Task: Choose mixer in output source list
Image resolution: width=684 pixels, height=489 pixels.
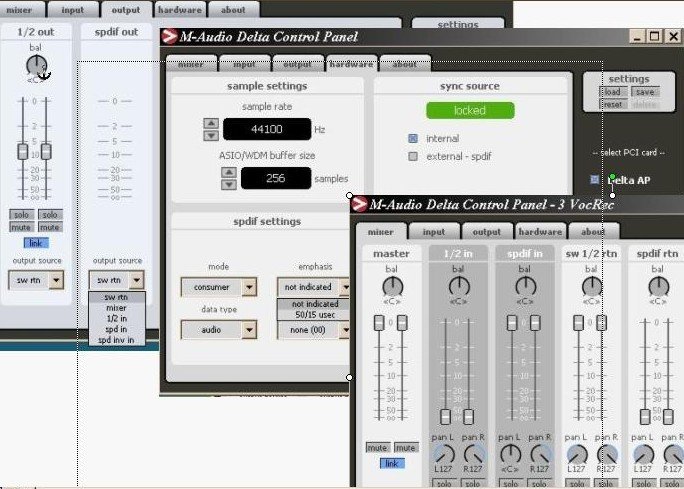Action: (x=116, y=308)
